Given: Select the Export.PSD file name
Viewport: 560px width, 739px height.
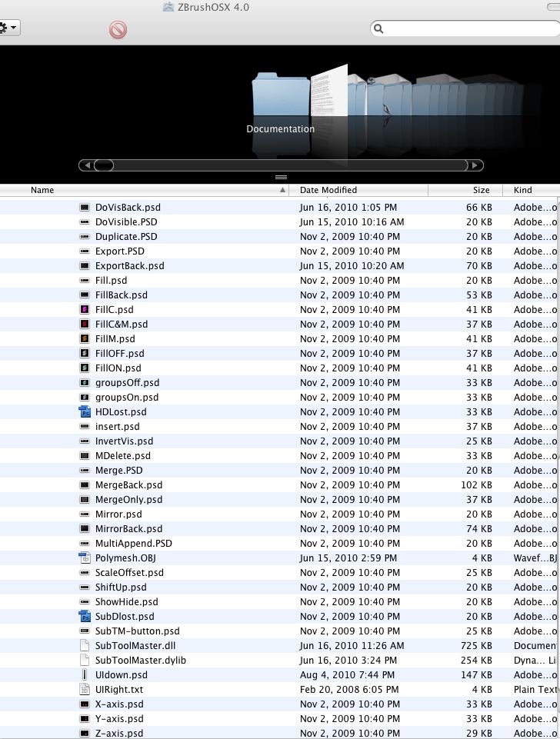Looking at the screenshot, I should click(x=120, y=251).
